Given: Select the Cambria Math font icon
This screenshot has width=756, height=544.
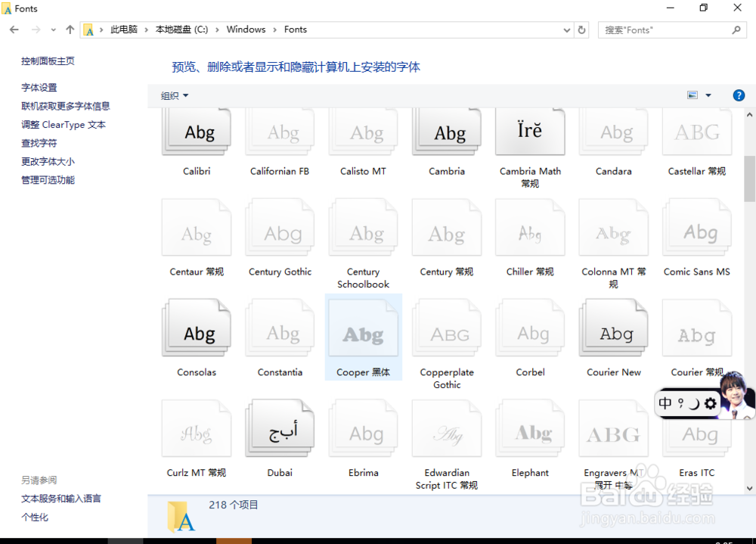Looking at the screenshot, I should 530,132.
